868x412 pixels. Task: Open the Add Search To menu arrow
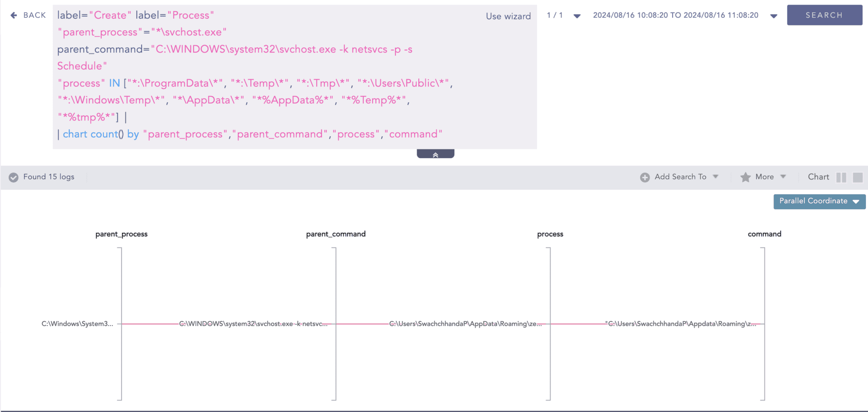(715, 177)
